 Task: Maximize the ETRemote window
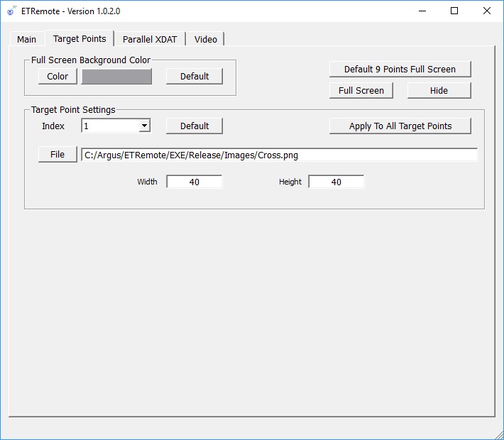(x=454, y=11)
